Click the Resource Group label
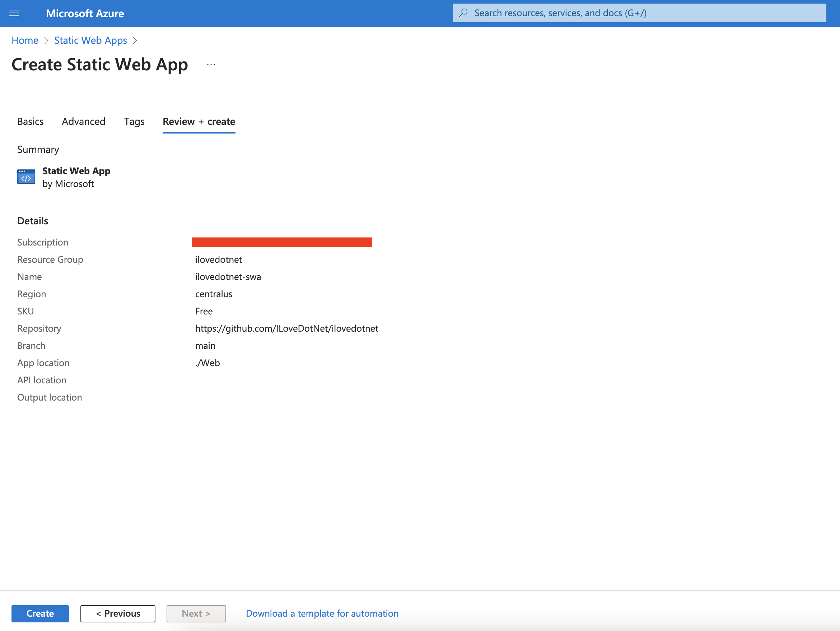840x631 pixels. [x=50, y=260]
